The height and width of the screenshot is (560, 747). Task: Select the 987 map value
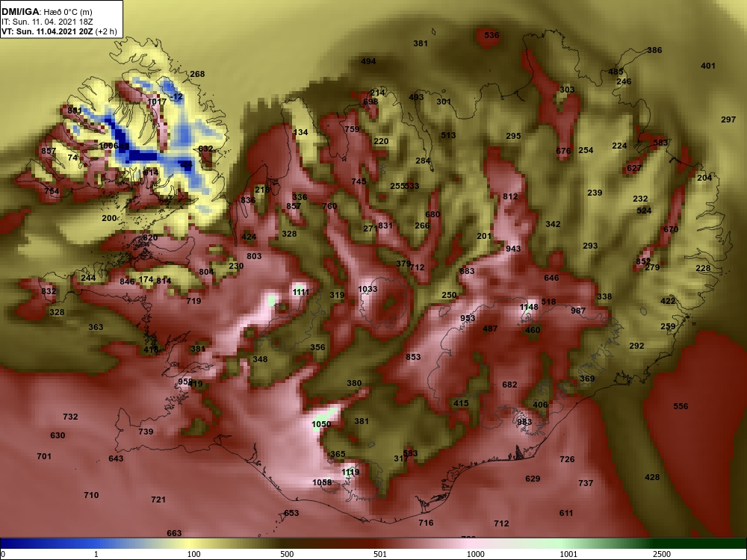coord(578,311)
